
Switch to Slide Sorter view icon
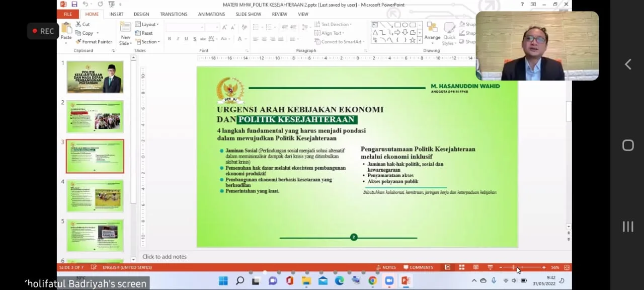click(x=461, y=267)
